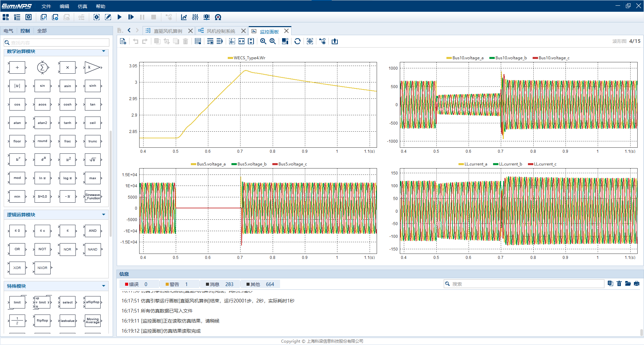This screenshot has width=644, height=345.
Task: Select the AND logic block
Action: (x=93, y=231)
